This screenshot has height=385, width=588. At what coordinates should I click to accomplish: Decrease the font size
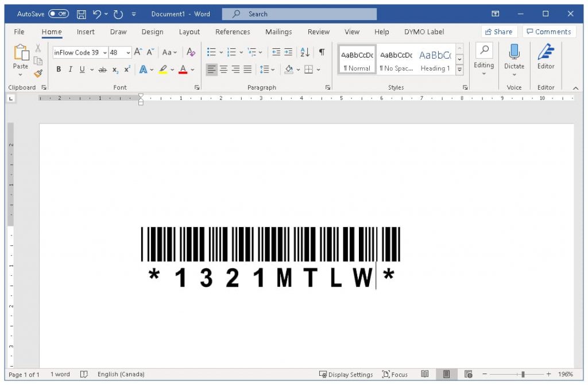[150, 52]
